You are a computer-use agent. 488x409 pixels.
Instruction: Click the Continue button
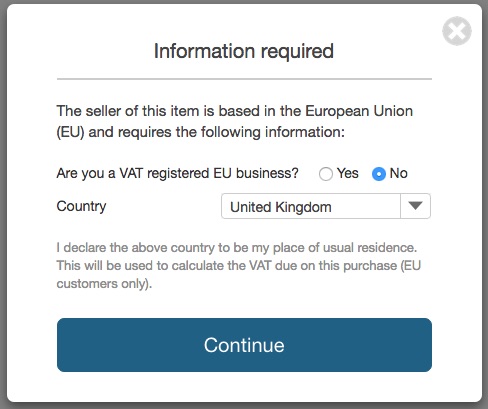pos(244,345)
